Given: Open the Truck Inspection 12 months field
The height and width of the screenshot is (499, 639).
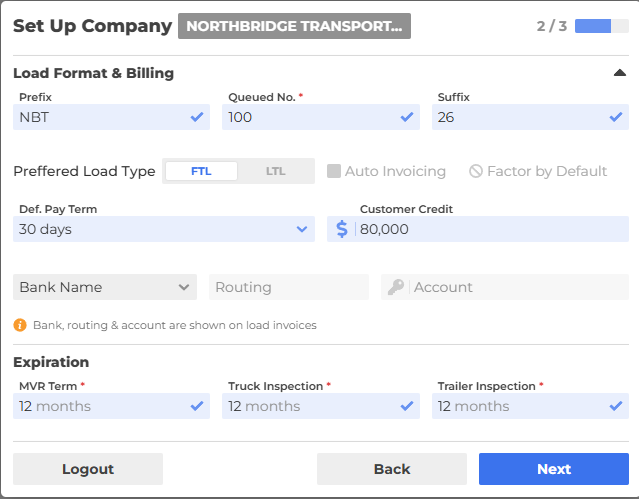Looking at the screenshot, I should coord(321,406).
